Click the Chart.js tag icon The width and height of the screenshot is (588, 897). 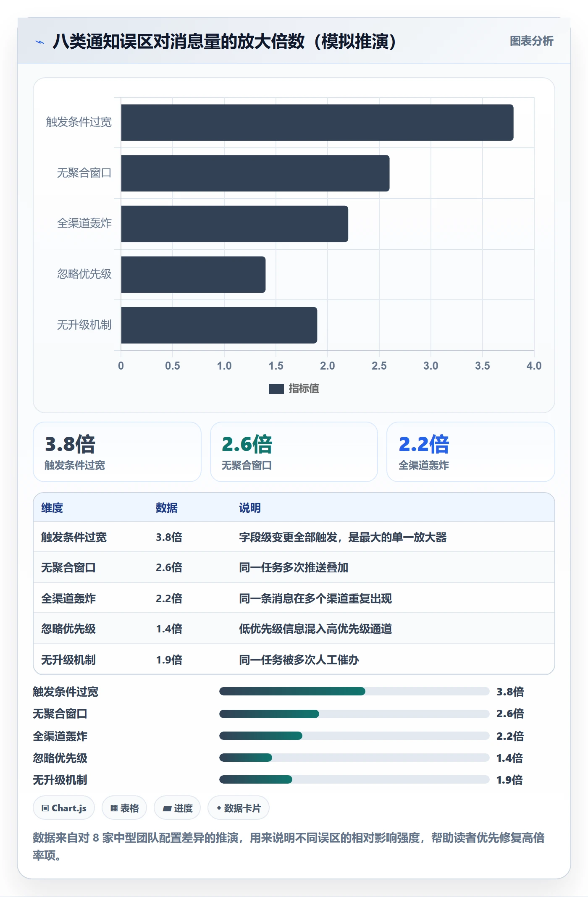pyautogui.click(x=45, y=808)
